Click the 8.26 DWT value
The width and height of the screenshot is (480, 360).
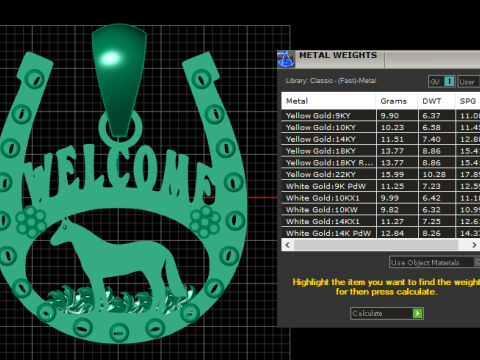[x=431, y=233]
